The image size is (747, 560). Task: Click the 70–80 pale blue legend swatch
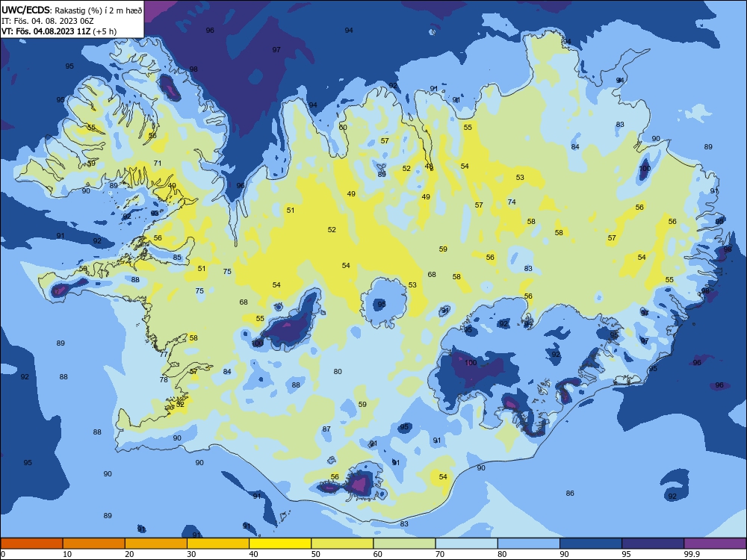(466, 544)
